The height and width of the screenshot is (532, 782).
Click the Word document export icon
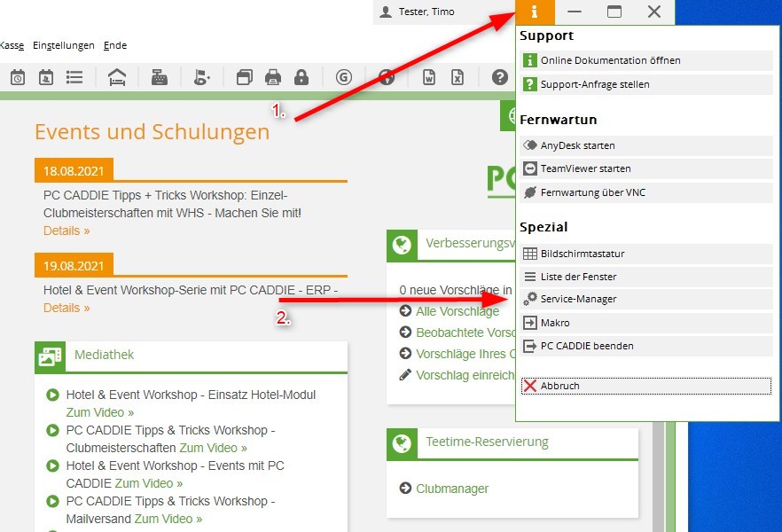coord(429,77)
